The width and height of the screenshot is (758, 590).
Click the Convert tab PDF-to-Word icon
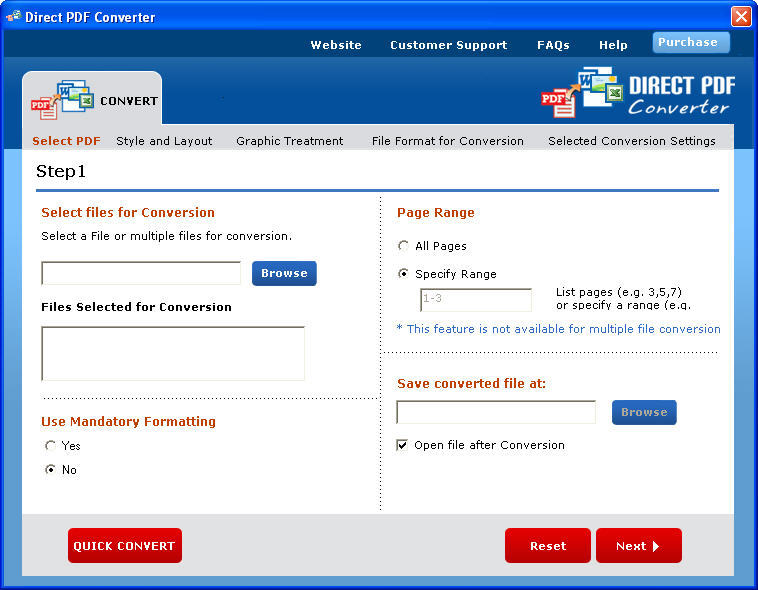coord(62,100)
